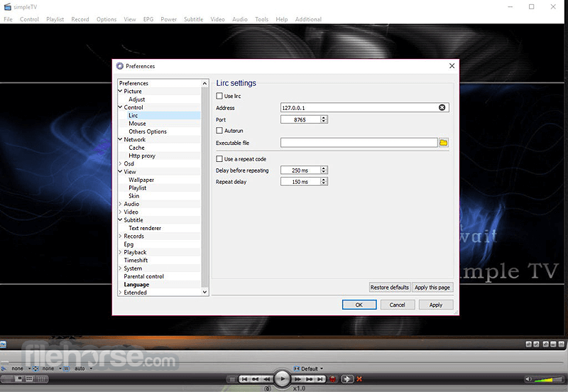Toggle the Autorun checkbox

(x=219, y=131)
